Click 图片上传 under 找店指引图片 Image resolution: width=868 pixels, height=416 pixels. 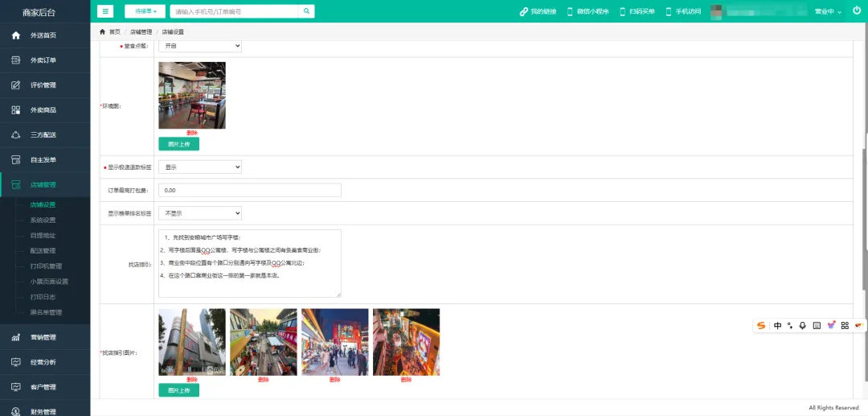point(178,390)
